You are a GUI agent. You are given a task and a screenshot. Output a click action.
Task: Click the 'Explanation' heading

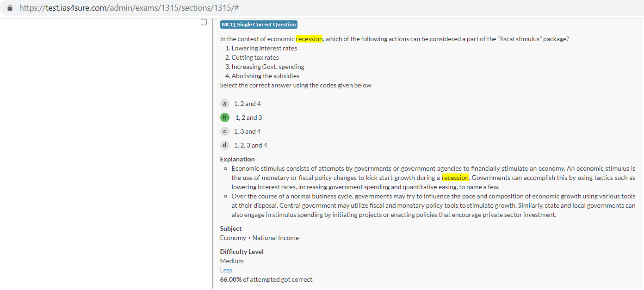coord(237,159)
